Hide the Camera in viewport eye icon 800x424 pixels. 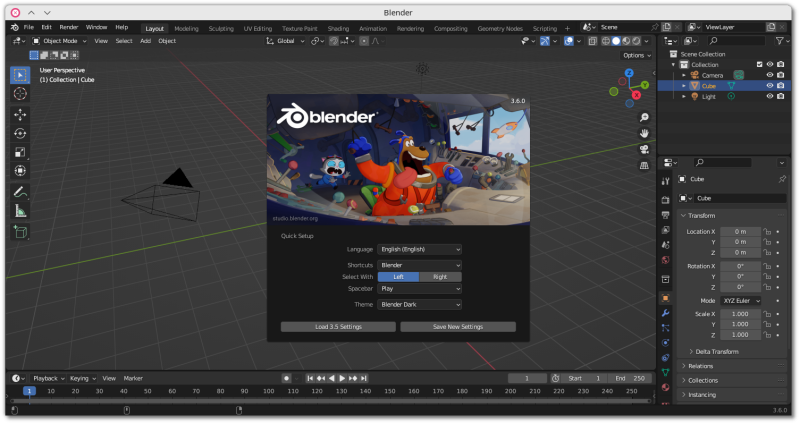coord(770,76)
